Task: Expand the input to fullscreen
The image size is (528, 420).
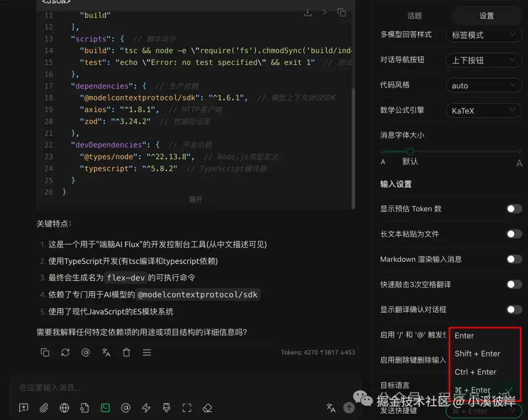Action: [186, 408]
